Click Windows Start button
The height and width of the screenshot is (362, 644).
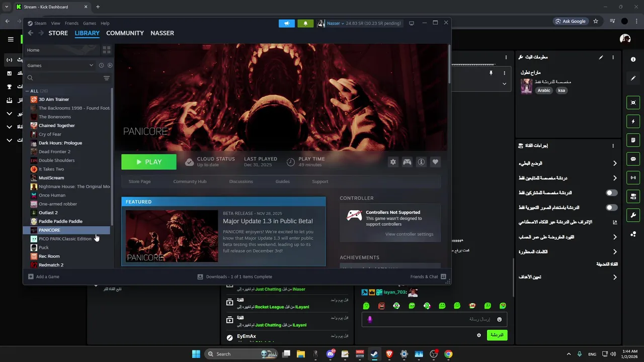pos(196,354)
